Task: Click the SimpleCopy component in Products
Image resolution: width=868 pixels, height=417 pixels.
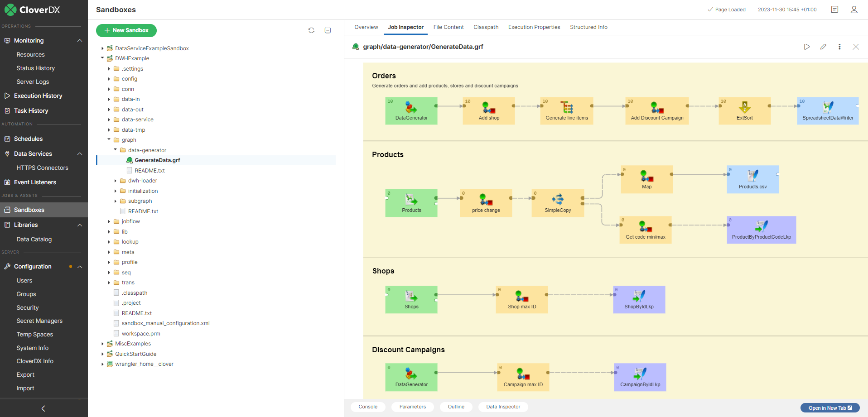Action: [x=558, y=203]
